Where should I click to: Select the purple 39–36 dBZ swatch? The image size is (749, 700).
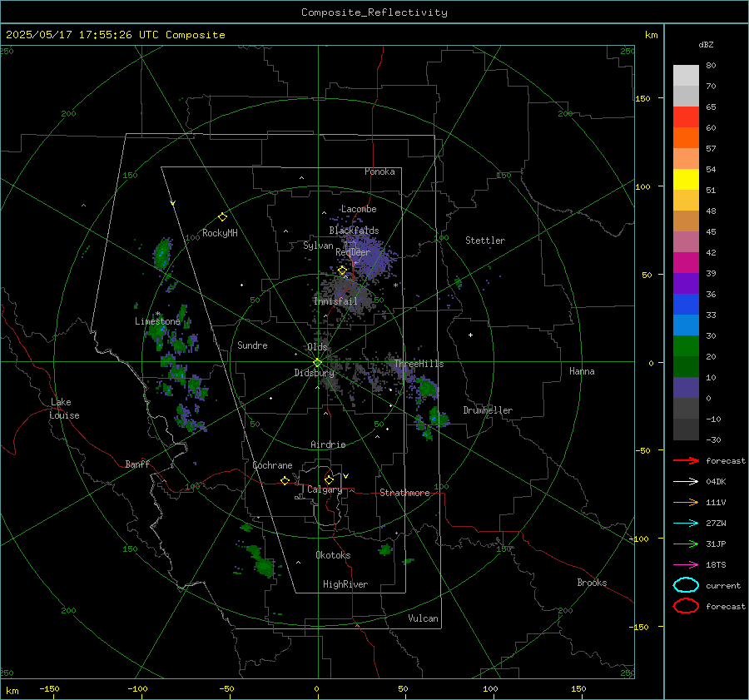coord(686,283)
